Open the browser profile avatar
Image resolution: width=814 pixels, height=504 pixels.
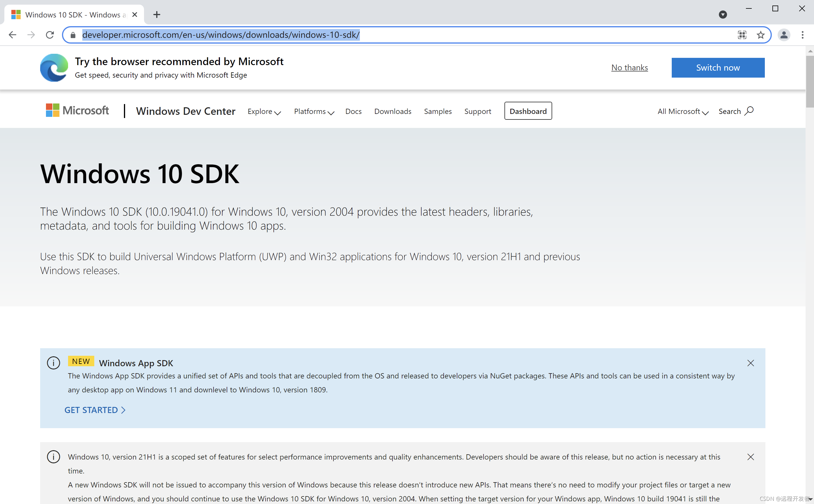tap(784, 35)
